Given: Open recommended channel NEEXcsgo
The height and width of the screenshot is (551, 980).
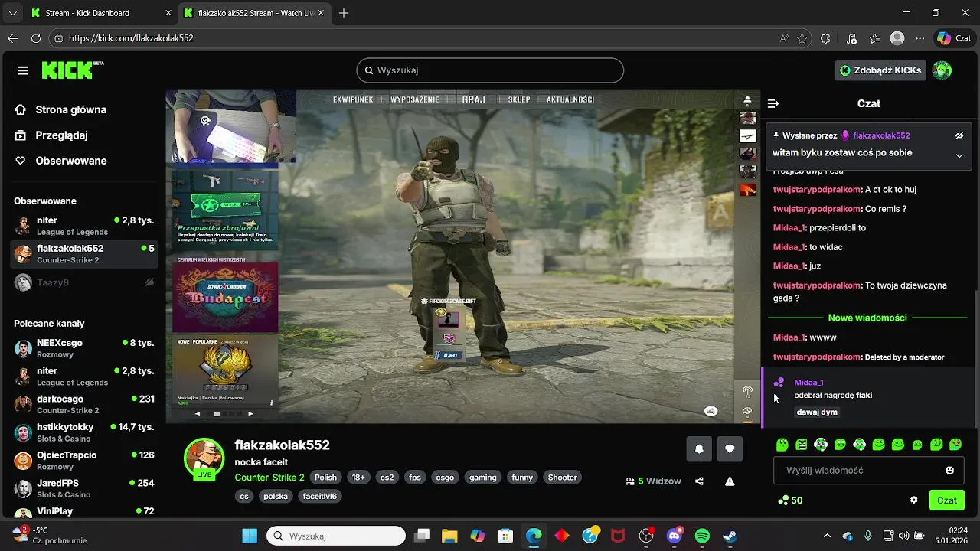Looking at the screenshot, I should click(84, 348).
